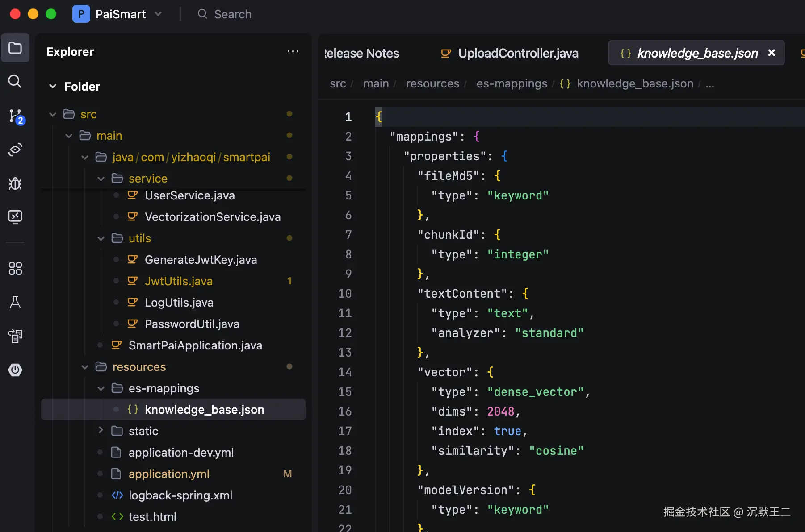Open the Extensions grid icon
Viewport: 805px width, 532px height.
click(15, 269)
